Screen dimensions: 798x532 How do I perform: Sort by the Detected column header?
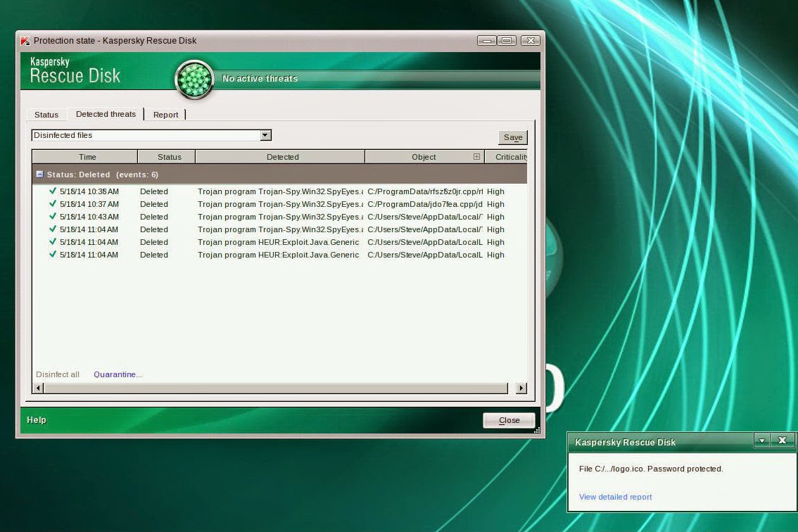280,157
